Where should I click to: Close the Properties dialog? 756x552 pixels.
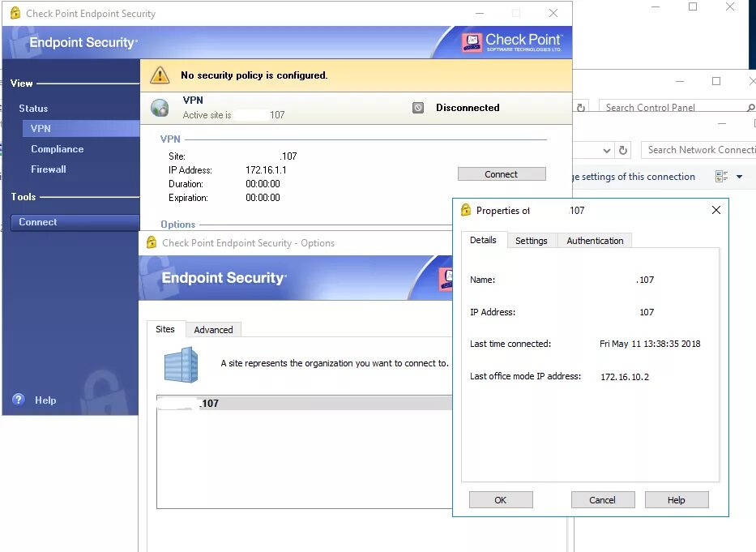click(716, 210)
